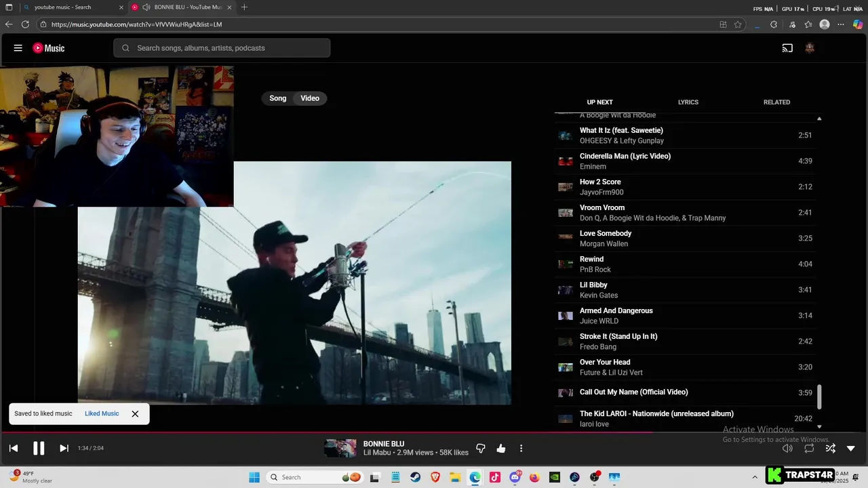Collapse the player page with down arrow
The height and width of the screenshot is (488, 868).
click(851, 448)
